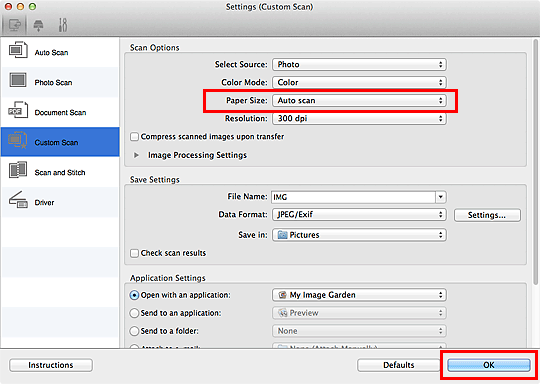The width and height of the screenshot is (540, 384).
Task: Open the Select Source dropdown
Action: click(x=359, y=64)
